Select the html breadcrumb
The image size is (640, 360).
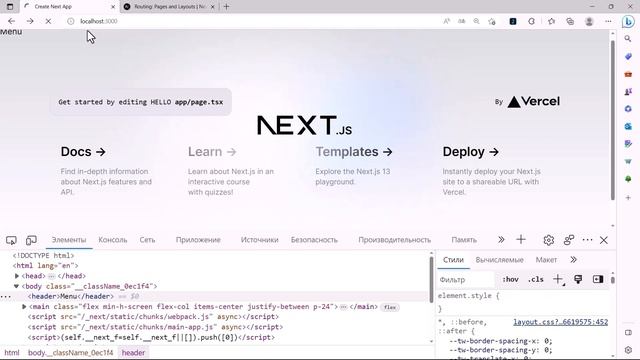(12, 353)
